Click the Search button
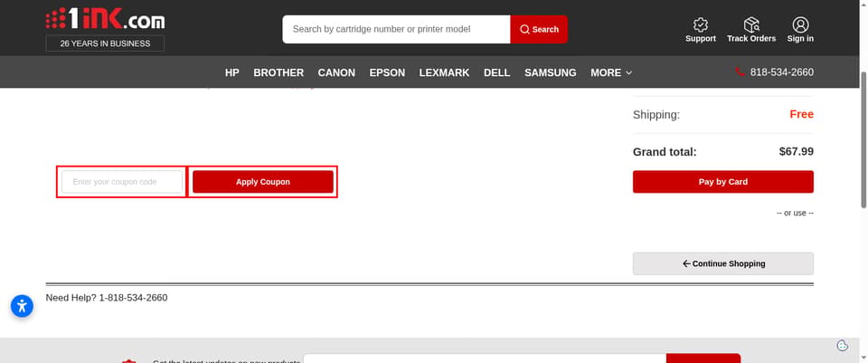 pyautogui.click(x=539, y=29)
